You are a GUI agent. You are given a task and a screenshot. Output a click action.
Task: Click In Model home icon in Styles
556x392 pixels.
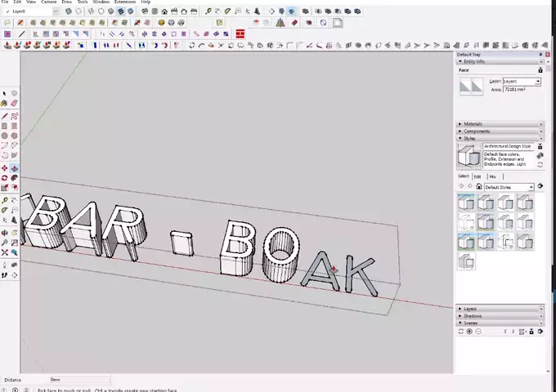coord(479,187)
